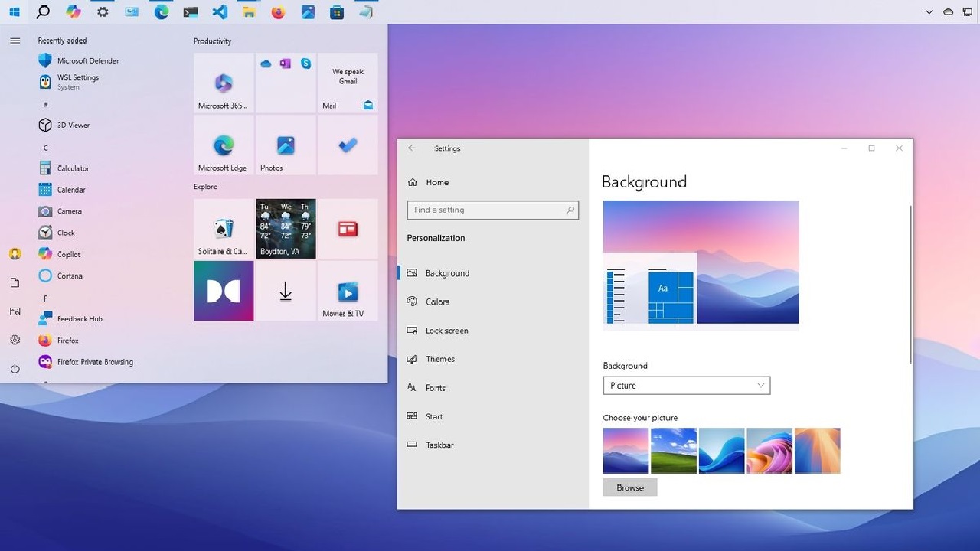The image size is (980, 551).
Task: Open the Photos tile
Action: (286, 145)
